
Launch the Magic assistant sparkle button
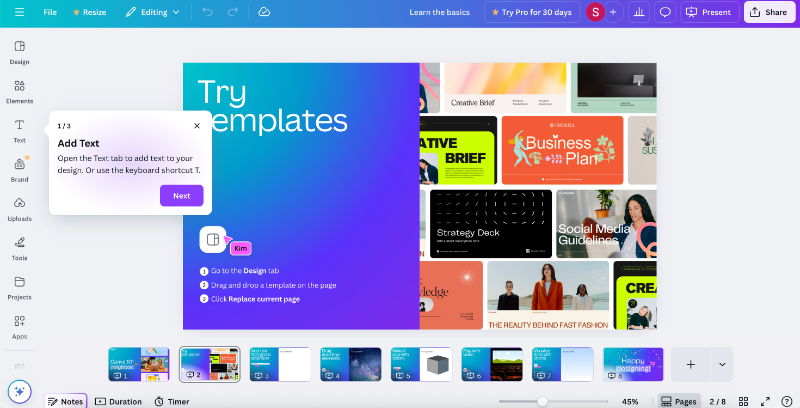[19, 391]
